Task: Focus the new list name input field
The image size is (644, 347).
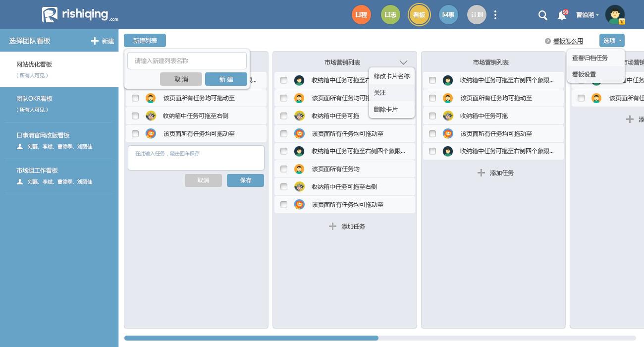Action: [187, 61]
